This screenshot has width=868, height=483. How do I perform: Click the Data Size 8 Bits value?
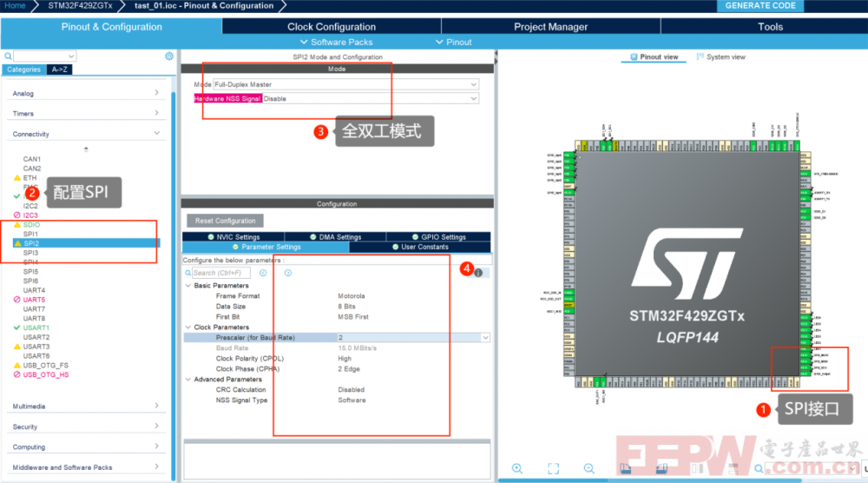346,307
